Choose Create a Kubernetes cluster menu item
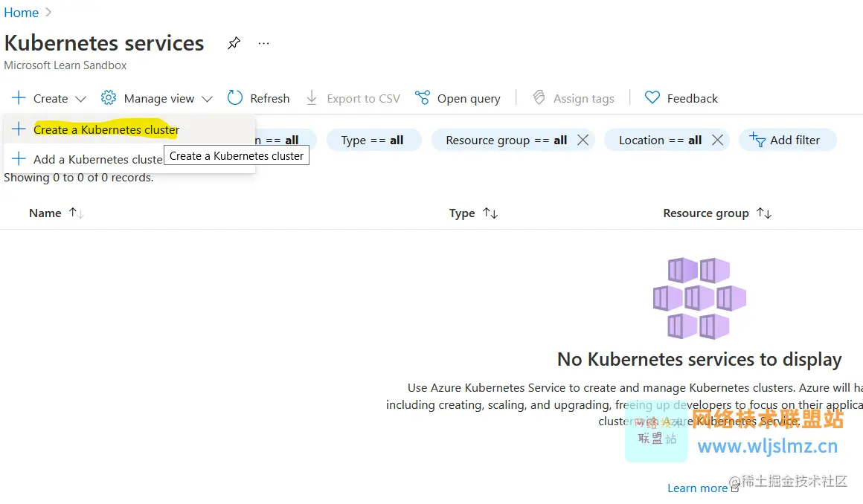 (129, 129)
